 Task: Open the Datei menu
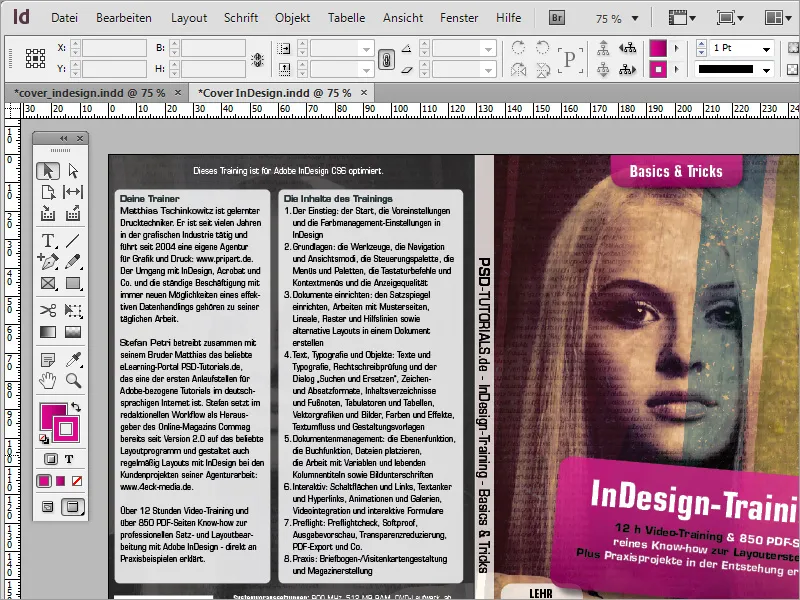click(64, 18)
